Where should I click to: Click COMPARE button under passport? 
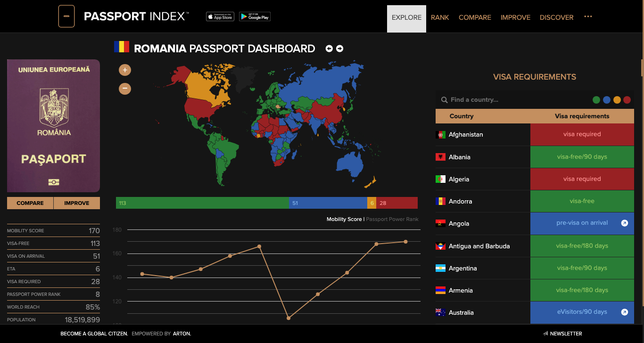coord(30,203)
